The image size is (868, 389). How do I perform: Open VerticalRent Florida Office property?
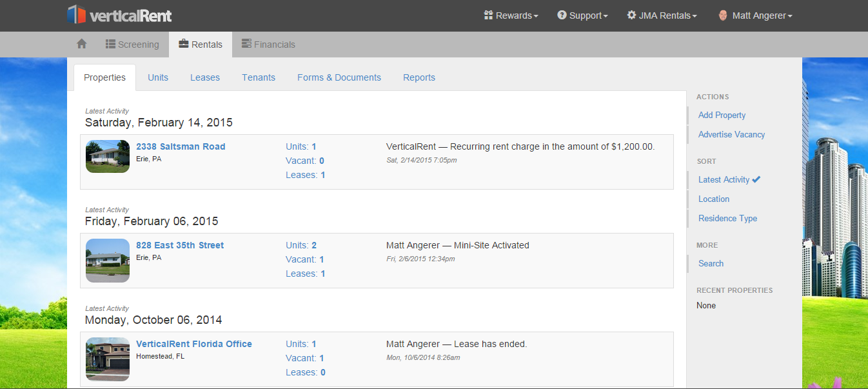click(x=194, y=344)
